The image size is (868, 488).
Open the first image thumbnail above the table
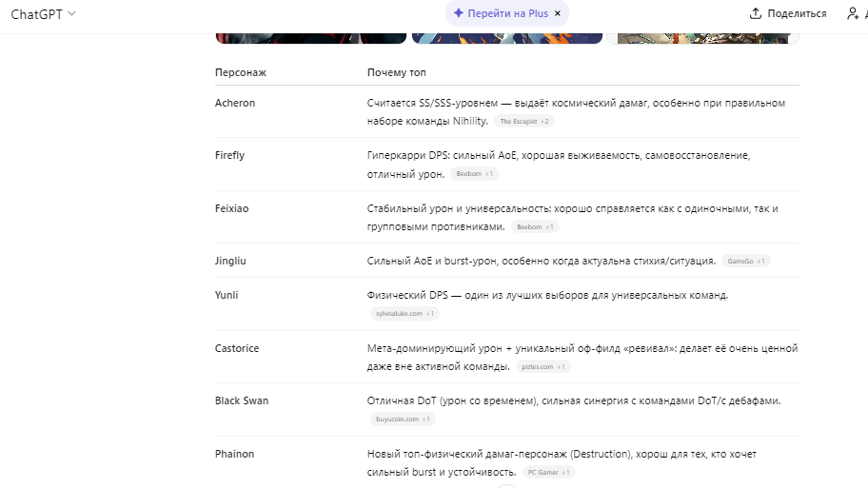coord(311,38)
